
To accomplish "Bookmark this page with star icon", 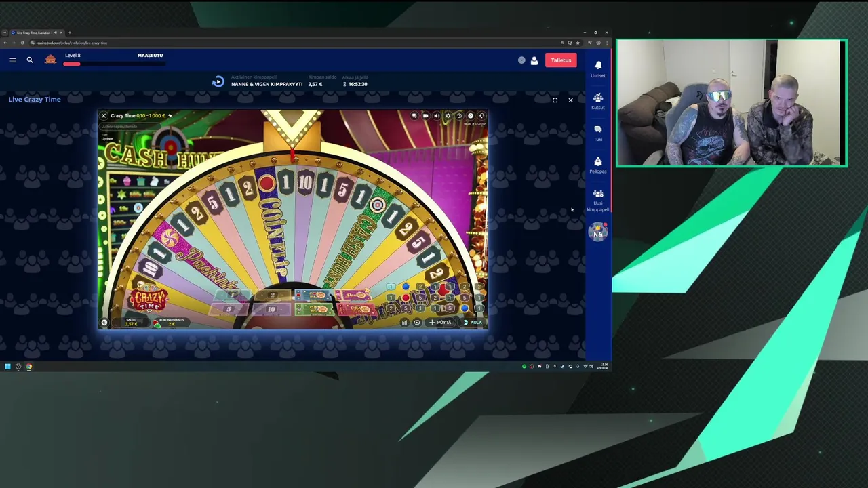I will tap(578, 43).
